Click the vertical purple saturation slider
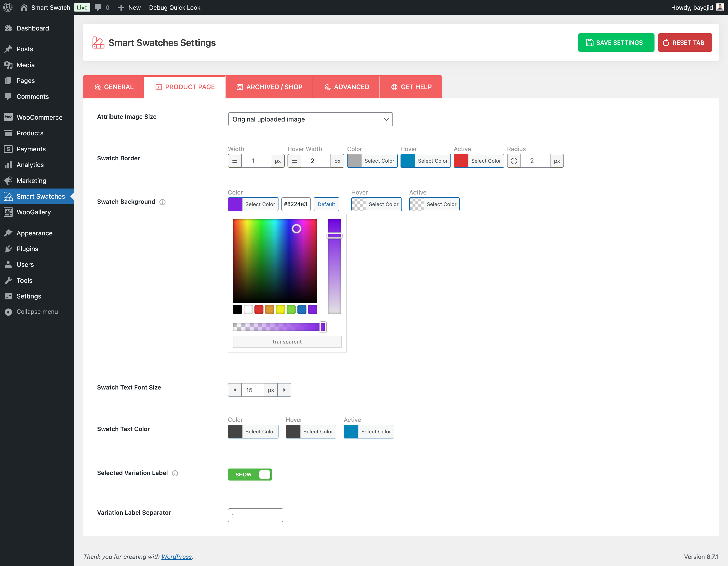This screenshot has width=728, height=566. click(x=334, y=266)
